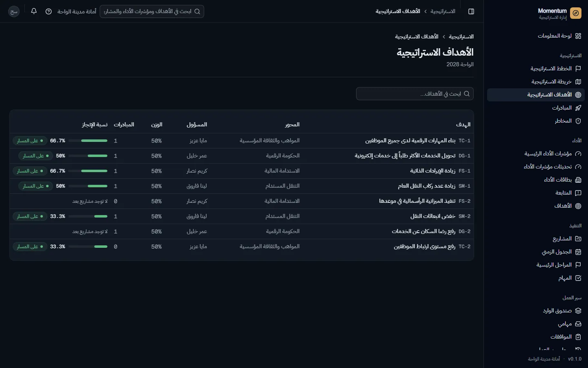
Task: Click the TC-1 row progress bar
Action: point(88,141)
